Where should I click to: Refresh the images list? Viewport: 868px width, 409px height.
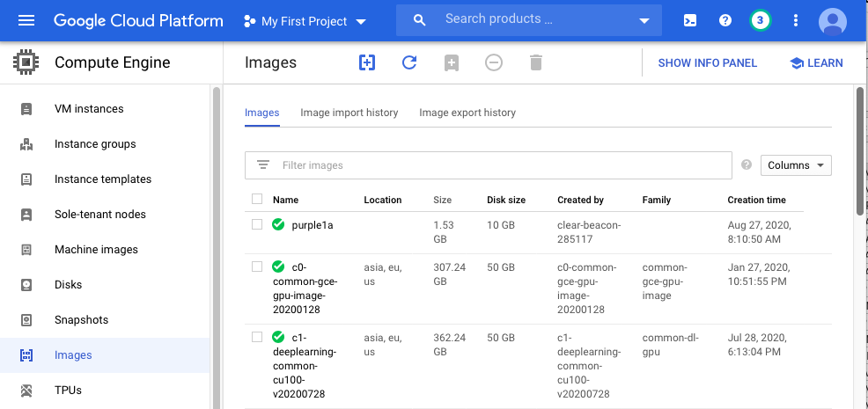point(409,62)
